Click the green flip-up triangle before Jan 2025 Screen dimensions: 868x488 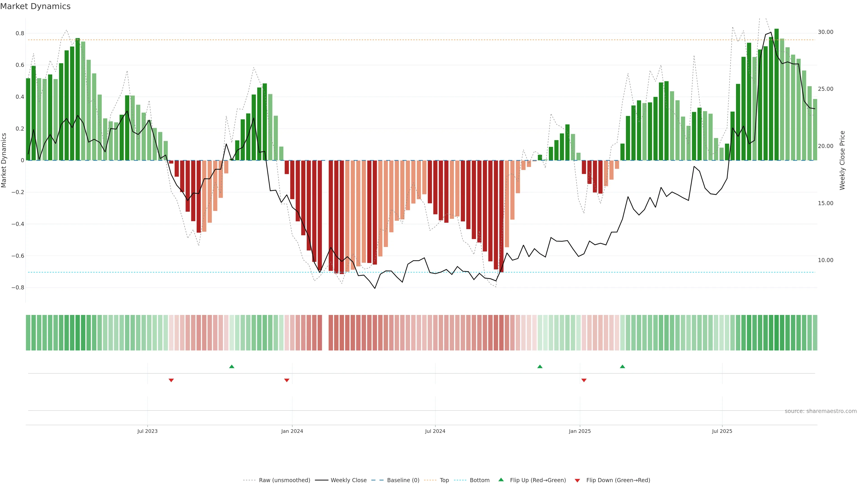coord(540,366)
